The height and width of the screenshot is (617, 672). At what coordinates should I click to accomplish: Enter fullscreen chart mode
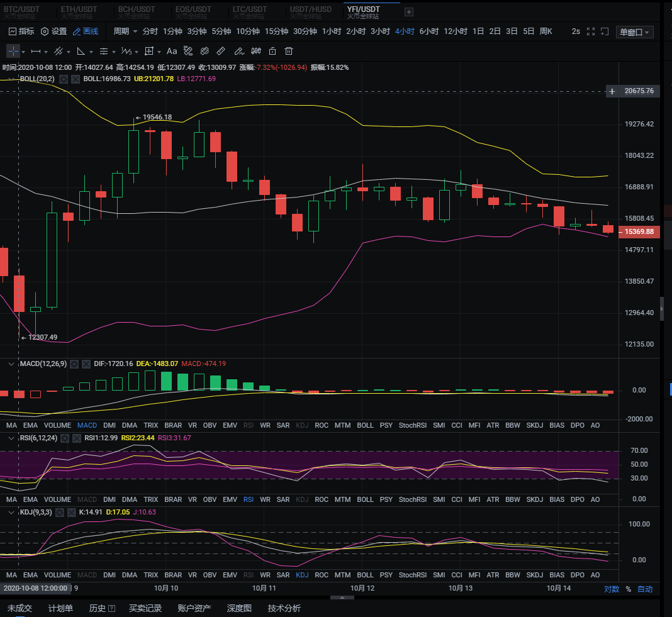pyautogui.click(x=591, y=31)
